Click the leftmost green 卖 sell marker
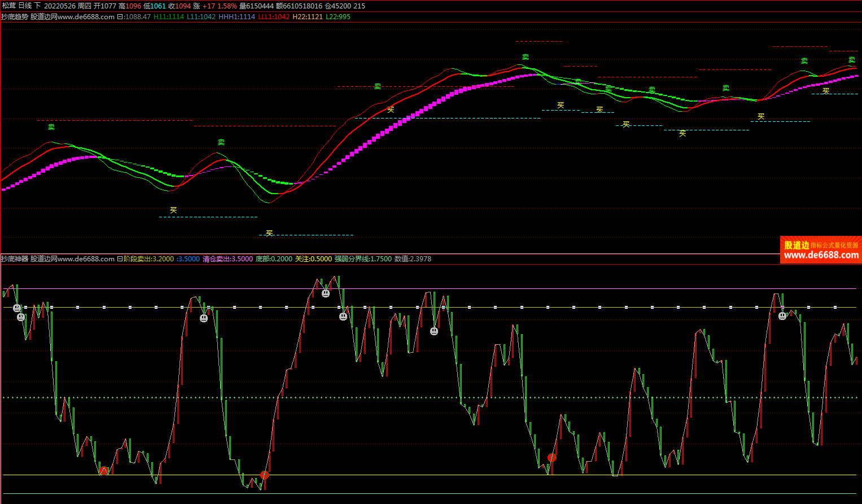Image resolution: width=862 pixels, height=504 pixels. pos(51,127)
